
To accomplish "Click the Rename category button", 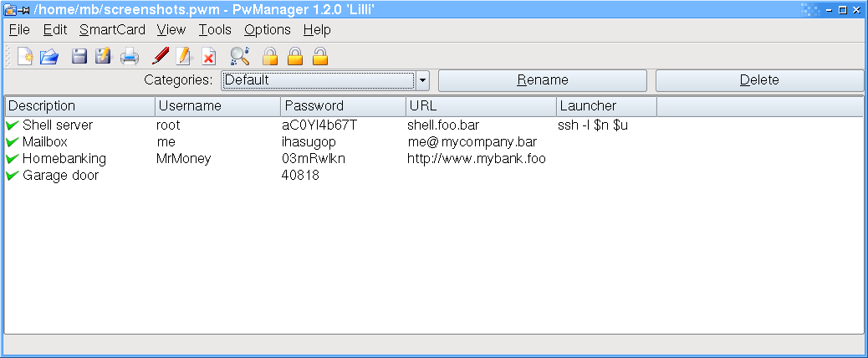I will pyautogui.click(x=543, y=80).
